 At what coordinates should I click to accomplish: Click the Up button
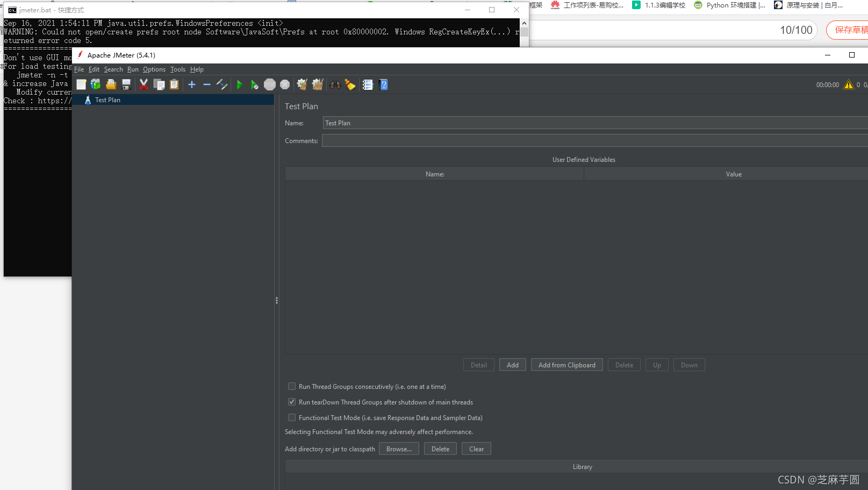657,365
